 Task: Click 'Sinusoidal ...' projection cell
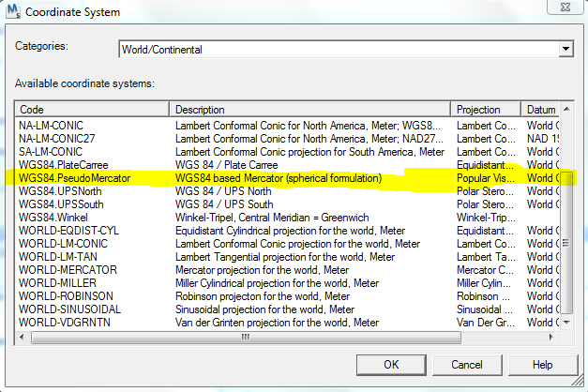[x=485, y=309]
